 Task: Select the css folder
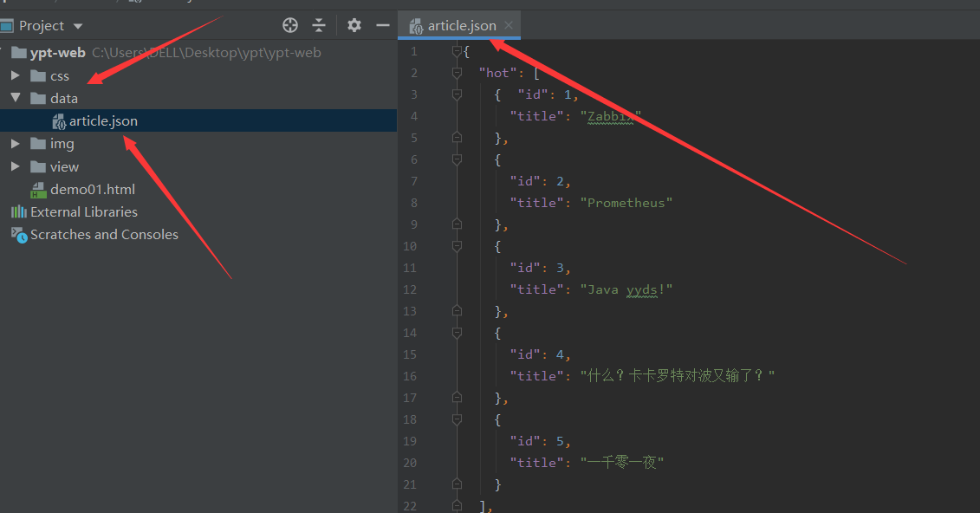pyautogui.click(x=60, y=76)
